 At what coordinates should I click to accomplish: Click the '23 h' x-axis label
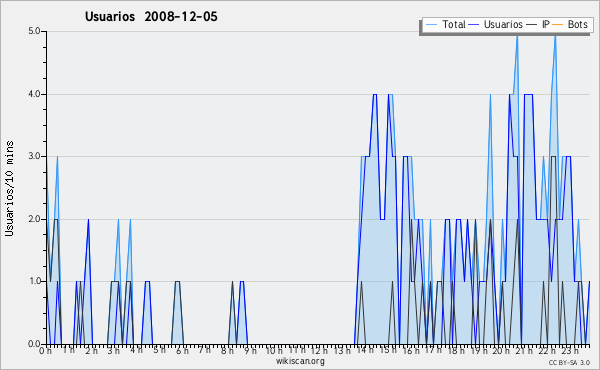coord(570,350)
